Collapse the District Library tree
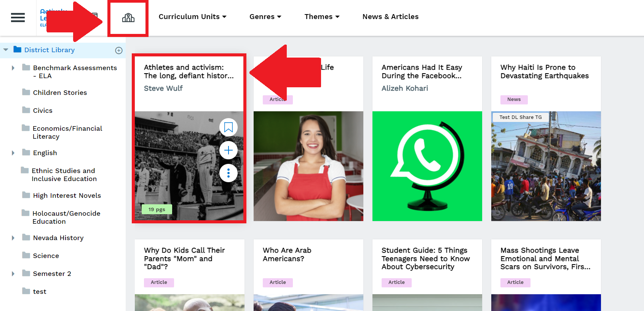 click(6, 50)
